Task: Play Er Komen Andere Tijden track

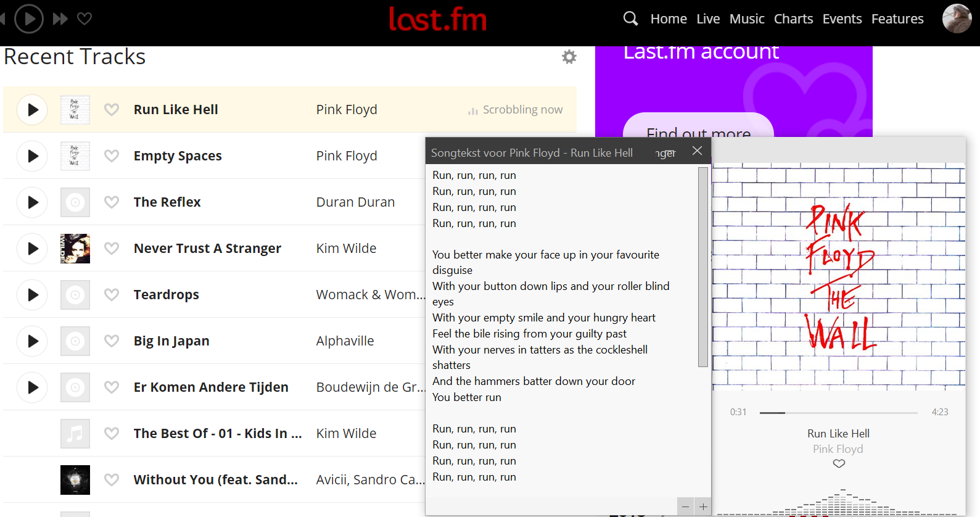Action: click(x=33, y=387)
